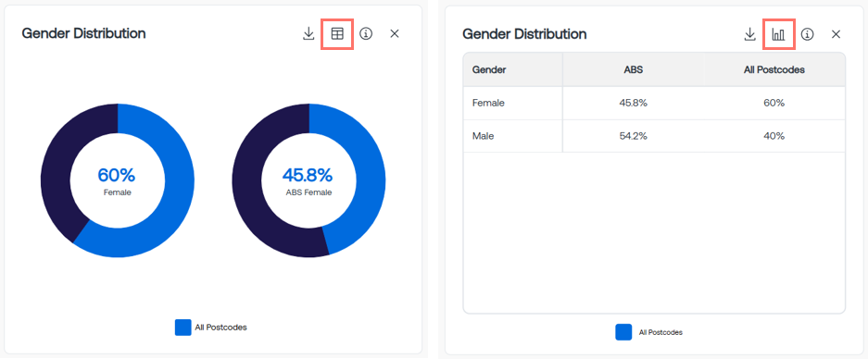
Task: Click the 45.8% ABS Female donut chart
Action: click(x=308, y=180)
